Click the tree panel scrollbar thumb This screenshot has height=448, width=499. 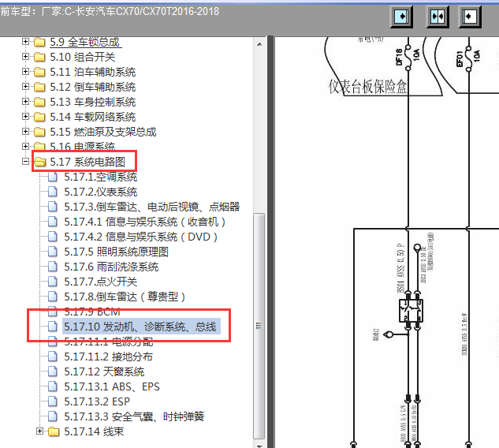coord(259,326)
